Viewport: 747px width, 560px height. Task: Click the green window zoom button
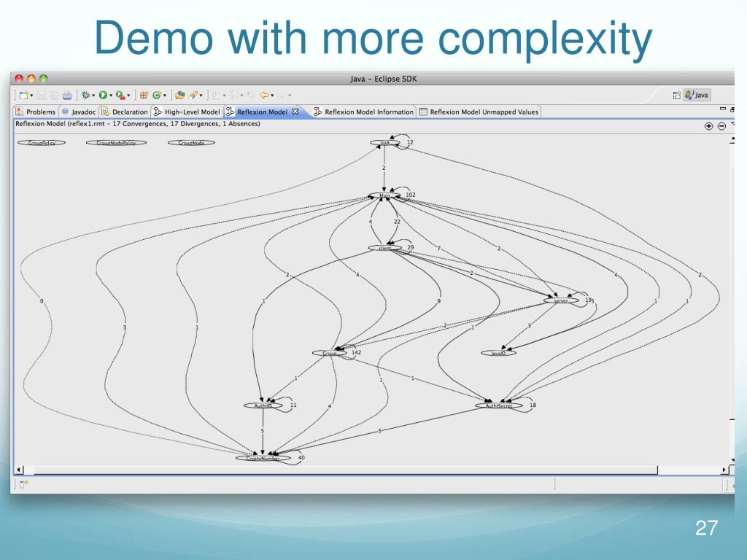coord(43,79)
